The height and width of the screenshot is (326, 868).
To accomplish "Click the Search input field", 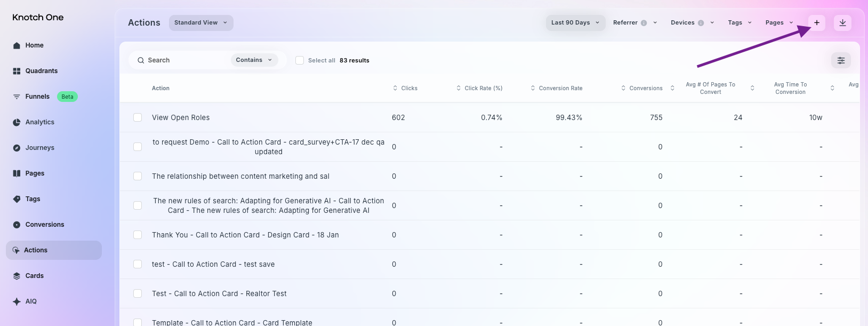I will click(x=181, y=60).
